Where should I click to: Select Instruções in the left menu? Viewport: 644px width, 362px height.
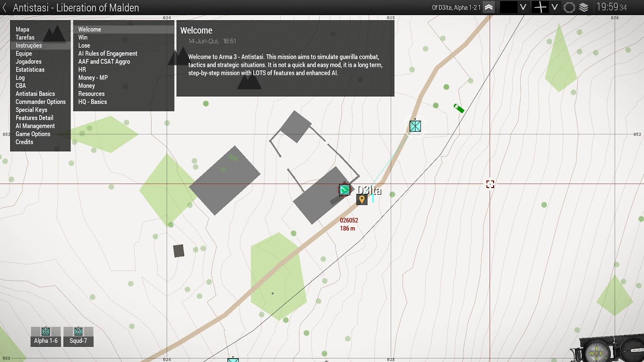[40, 46]
